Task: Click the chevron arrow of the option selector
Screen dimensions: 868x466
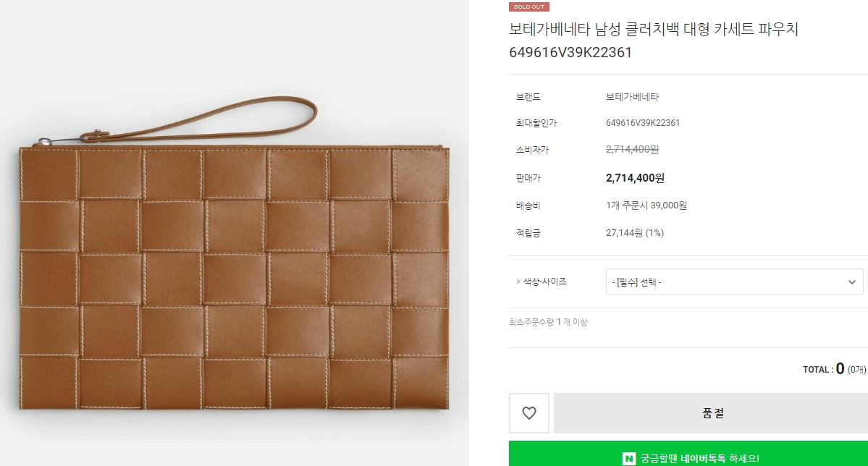Action: [852, 282]
